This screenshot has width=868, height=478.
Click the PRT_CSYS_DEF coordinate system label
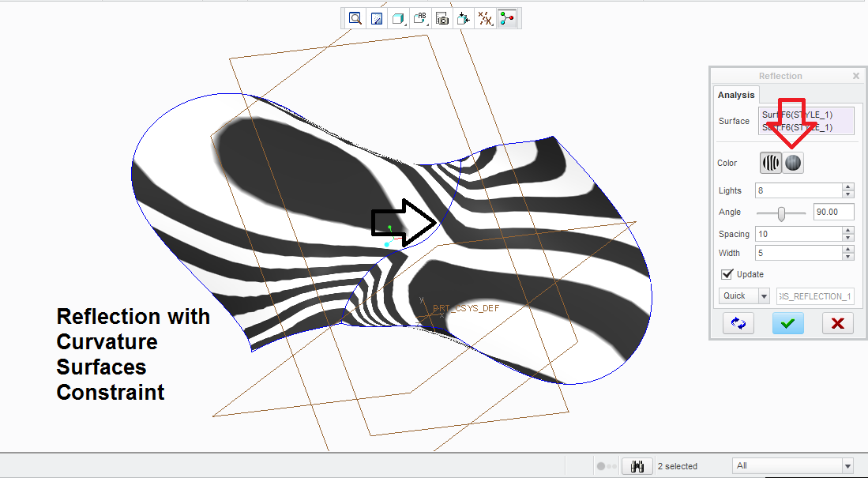(x=465, y=308)
